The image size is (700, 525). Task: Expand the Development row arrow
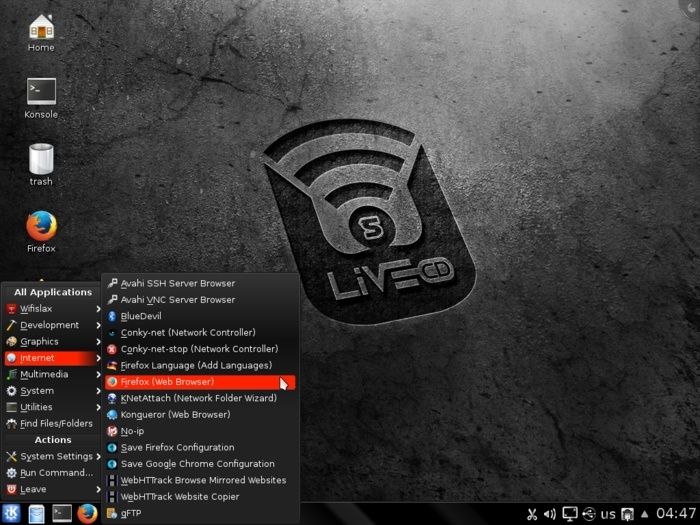coord(98,325)
